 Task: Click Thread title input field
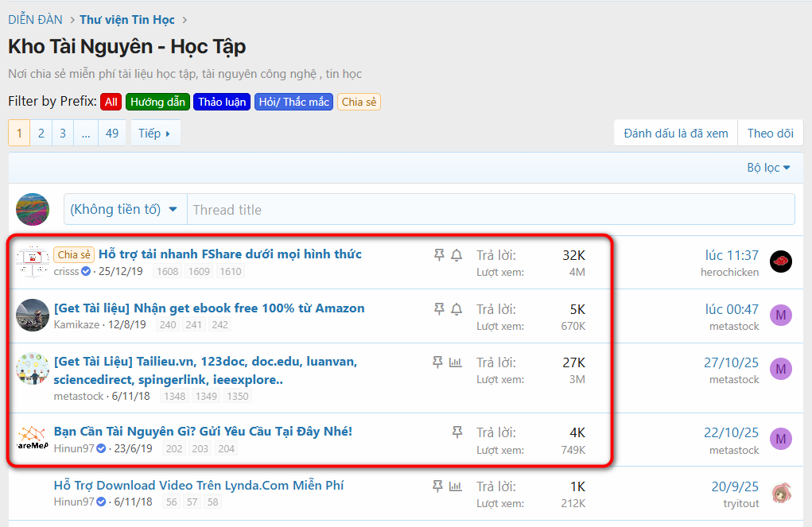click(x=491, y=209)
